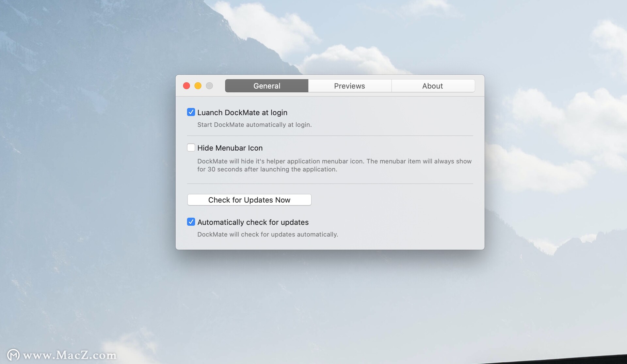The image size is (627, 364).
Task: Click 'Start DockMate automatically at login.' description
Action: point(254,125)
